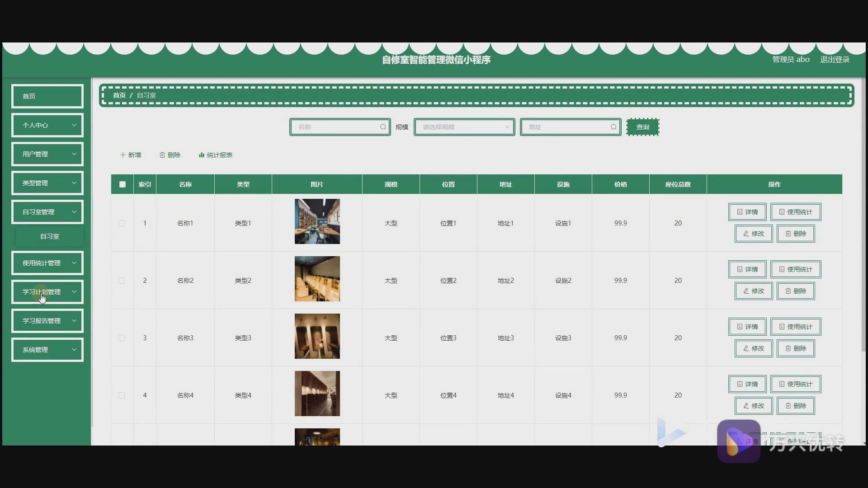This screenshot has width=868, height=488.
Task: Click the search icon in 地址 field
Action: point(613,127)
